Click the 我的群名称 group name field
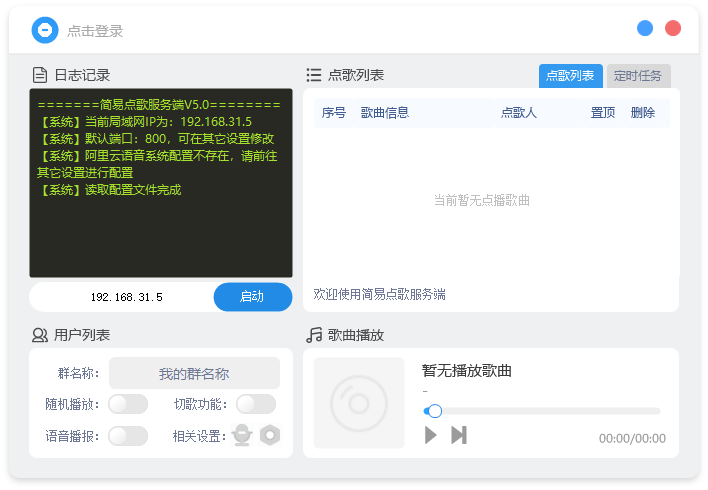The image size is (708, 490). coord(194,373)
